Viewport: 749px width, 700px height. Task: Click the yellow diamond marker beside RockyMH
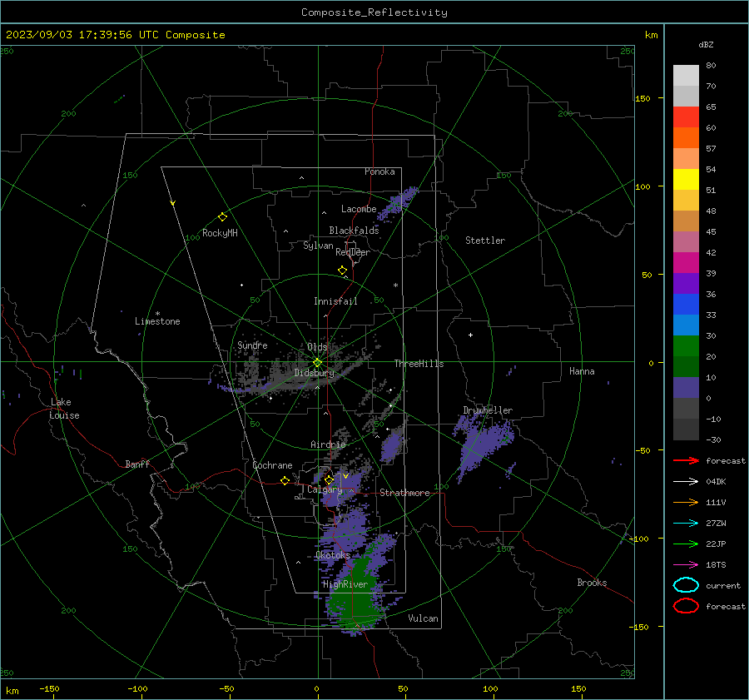[222, 217]
